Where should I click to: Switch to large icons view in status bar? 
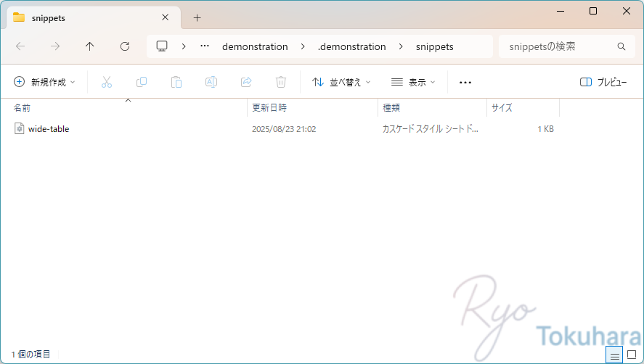point(632,355)
